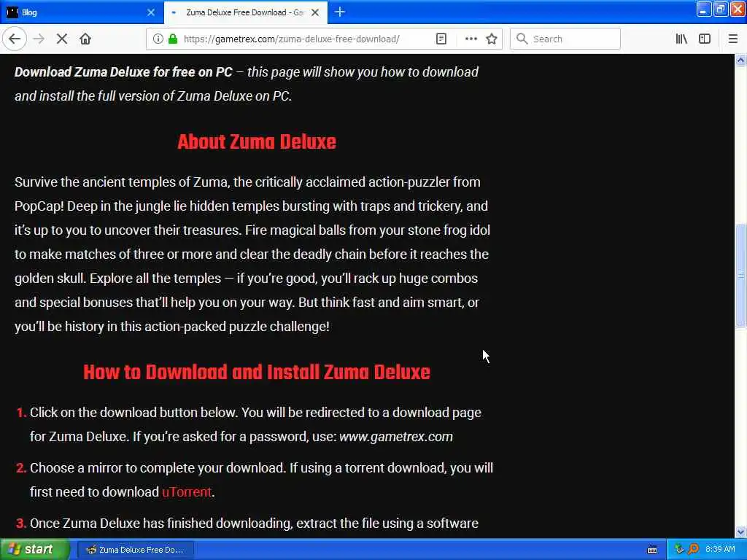Show site information icon in address bar
The height and width of the screenshot is (560, 747).
pyautogui.click(x=158, y=39)
